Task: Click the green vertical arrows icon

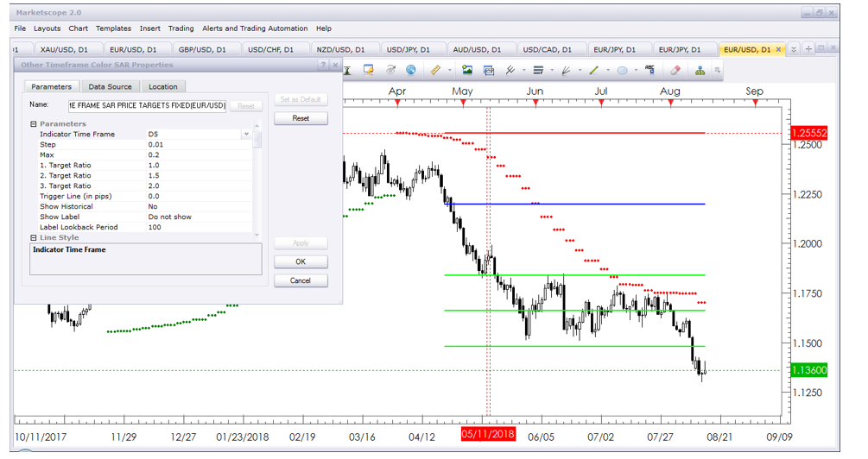Action: click(x=347, y=70)
